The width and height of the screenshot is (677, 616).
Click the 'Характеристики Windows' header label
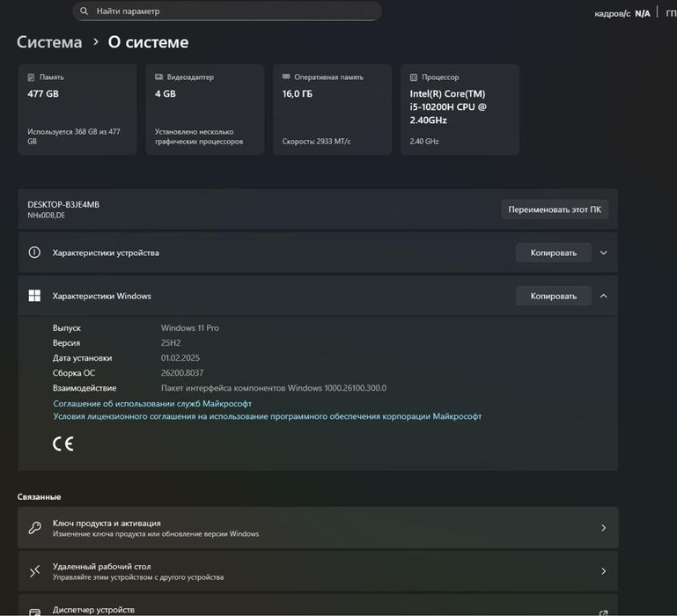point(102,297)
